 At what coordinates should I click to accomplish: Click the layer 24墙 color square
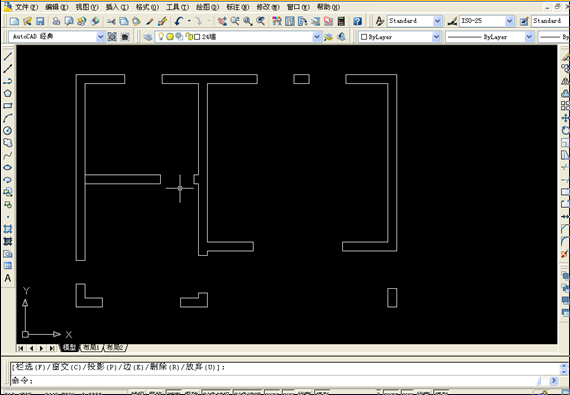197,37
